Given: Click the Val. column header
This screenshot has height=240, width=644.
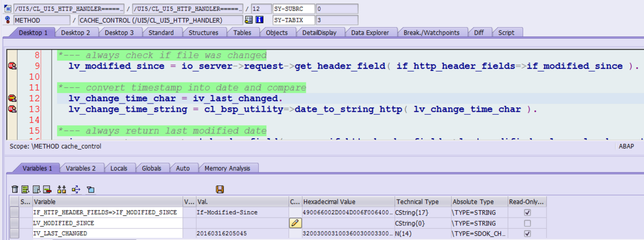Looking at the screenshot, I should [x=242, y=202].
